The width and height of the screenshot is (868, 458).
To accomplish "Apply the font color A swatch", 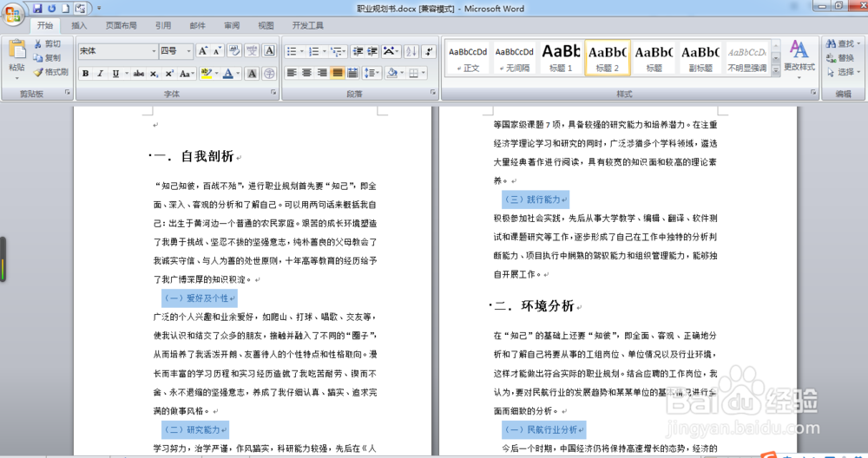I will point(227,74).
